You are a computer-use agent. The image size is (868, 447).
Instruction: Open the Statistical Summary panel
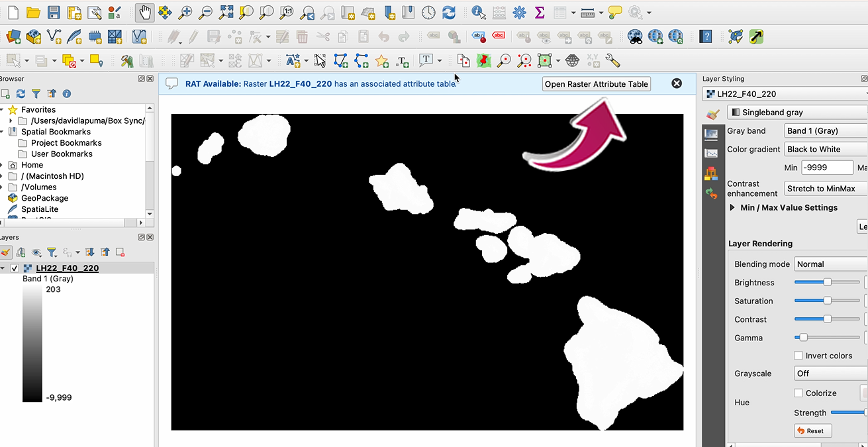pos(541,12)
